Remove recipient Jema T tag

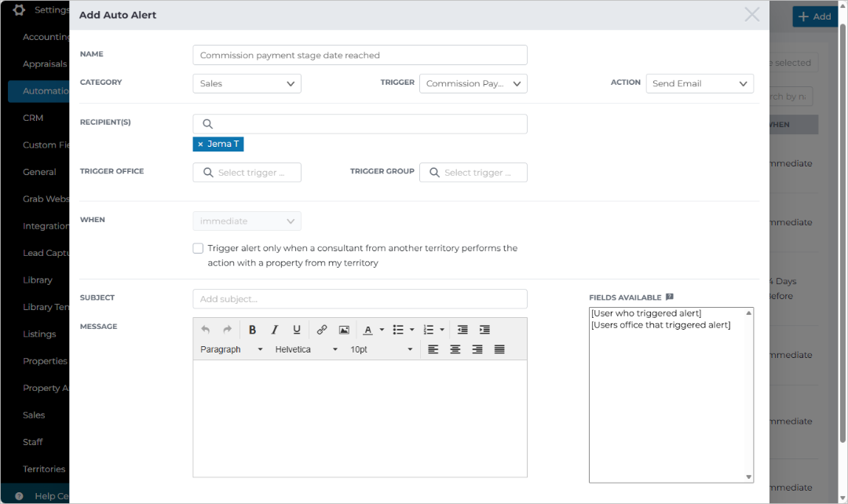click(200, 144)
